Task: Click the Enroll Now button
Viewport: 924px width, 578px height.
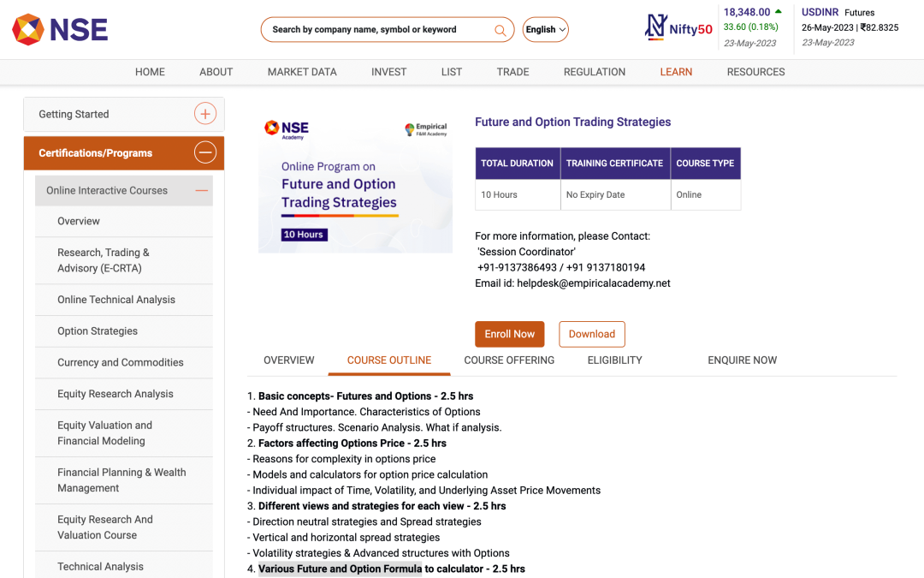Action: pos(510,334)
